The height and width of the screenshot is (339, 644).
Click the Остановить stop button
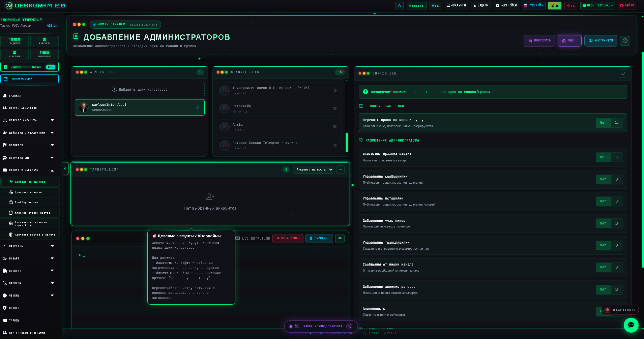288,239
